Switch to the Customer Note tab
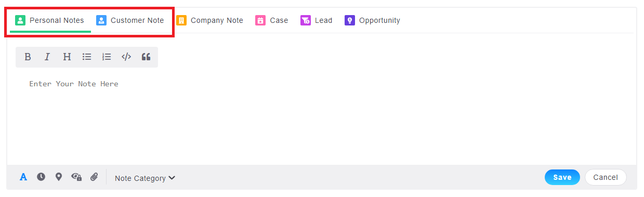644x197 pixels. [130, 21]
